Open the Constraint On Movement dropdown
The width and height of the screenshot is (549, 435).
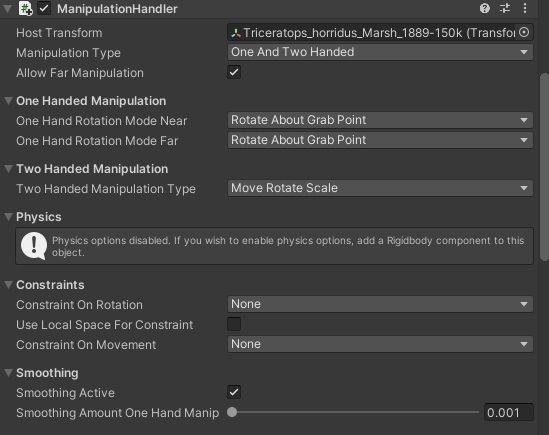pos(380,344)
